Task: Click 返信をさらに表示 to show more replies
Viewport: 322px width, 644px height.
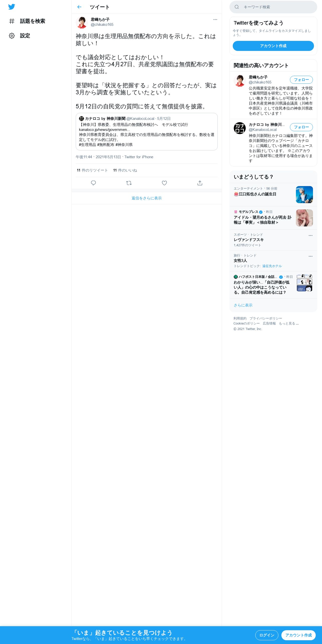Action: pos(147,198)
